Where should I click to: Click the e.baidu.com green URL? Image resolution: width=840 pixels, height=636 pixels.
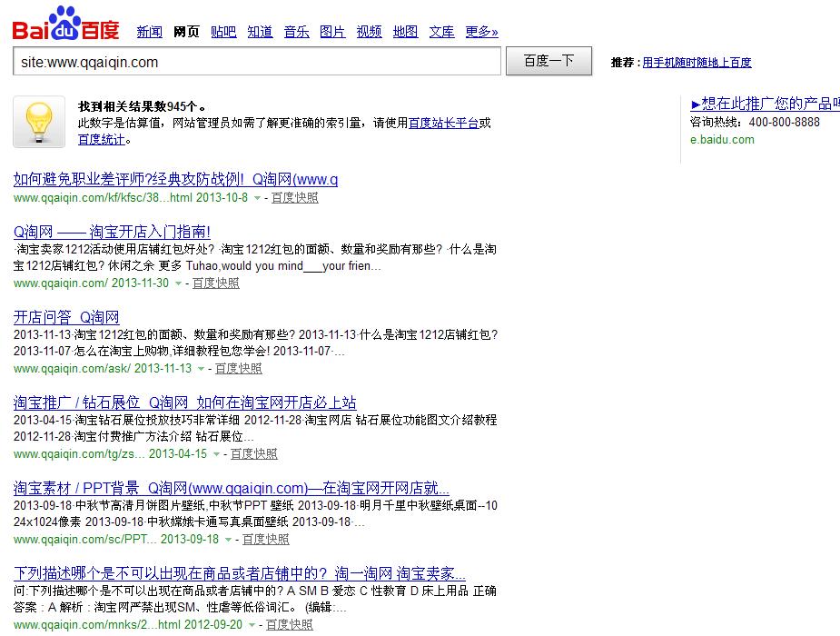[x=722, y=140]
